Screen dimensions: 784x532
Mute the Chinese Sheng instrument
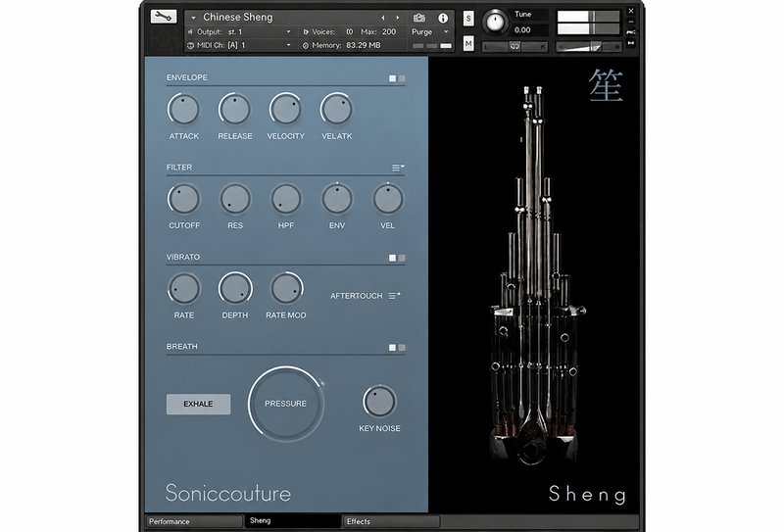468,44
